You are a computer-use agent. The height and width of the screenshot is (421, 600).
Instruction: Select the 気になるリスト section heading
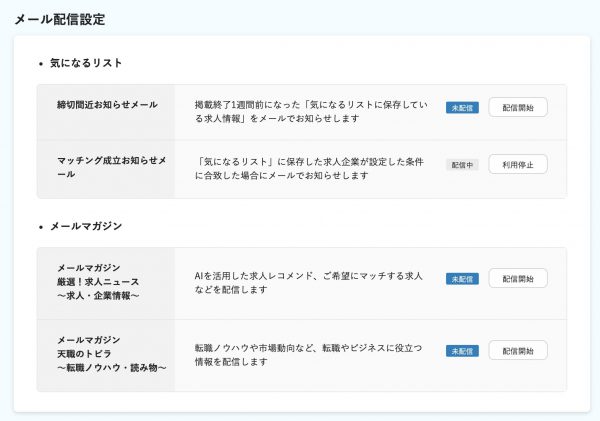click(86, 62)
